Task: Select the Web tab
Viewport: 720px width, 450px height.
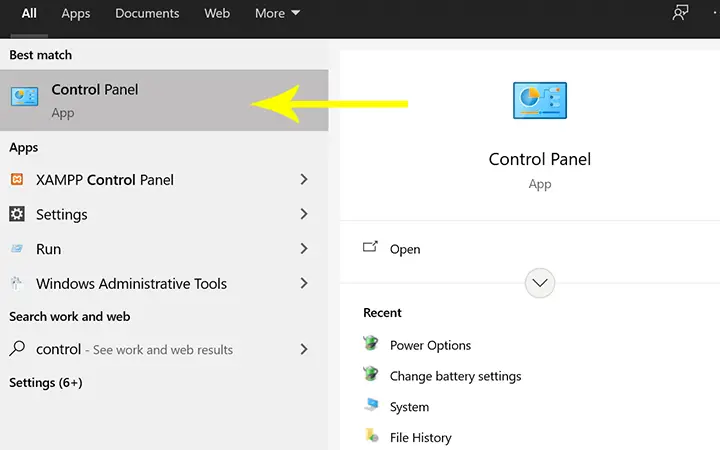Action: pyautogui.click(x=217, y=13)
